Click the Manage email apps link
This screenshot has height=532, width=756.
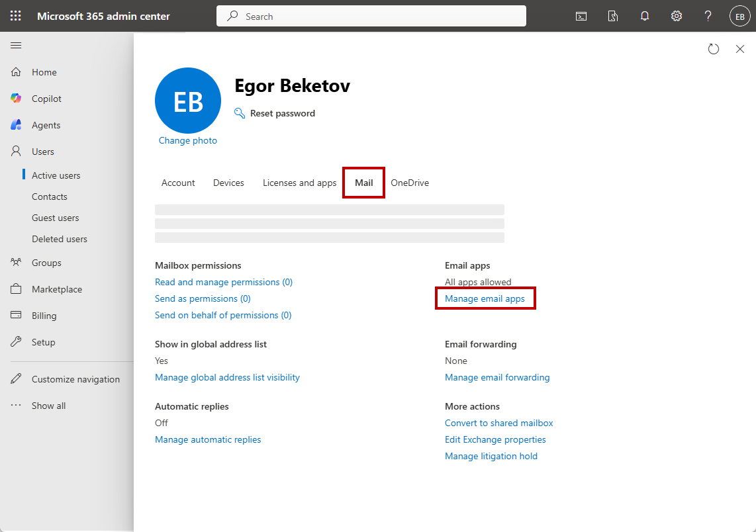(485, 299)
